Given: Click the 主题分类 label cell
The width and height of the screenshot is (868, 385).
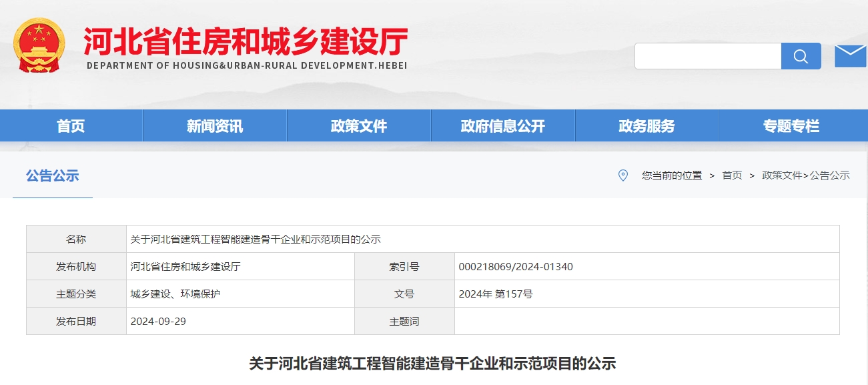Looking at the screenshot, I should coord(77,294).
